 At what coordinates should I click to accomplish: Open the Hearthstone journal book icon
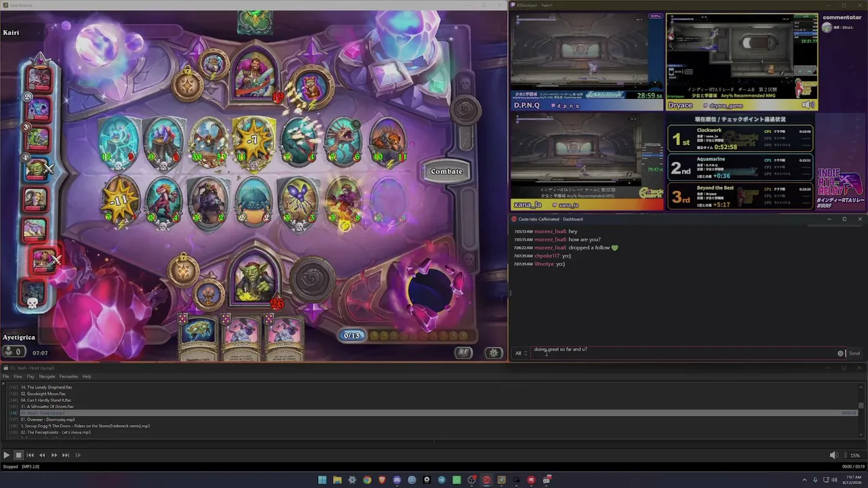[x=463, y=352]
